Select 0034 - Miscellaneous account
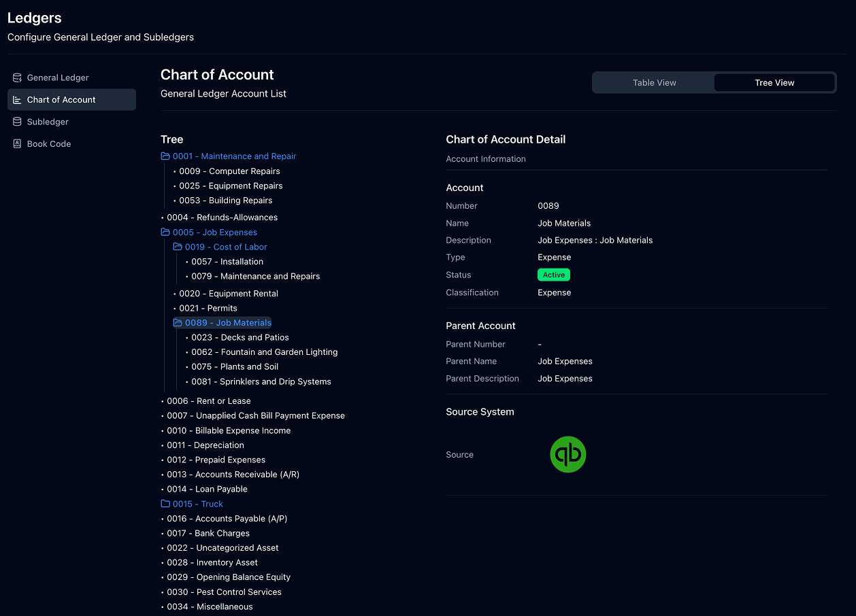The height and width of the screenshot is (616, 856). pos(210,606)
